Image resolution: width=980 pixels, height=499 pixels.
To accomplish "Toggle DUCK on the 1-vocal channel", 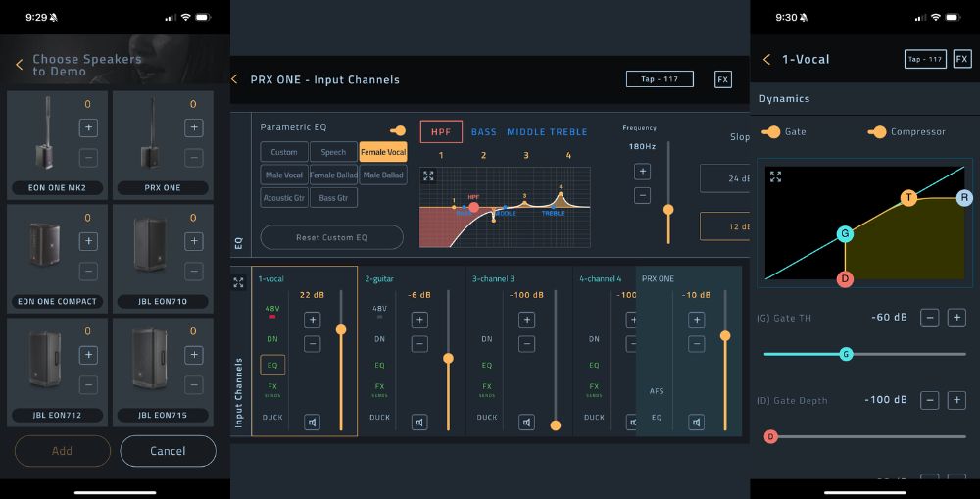I will [272, 417].
